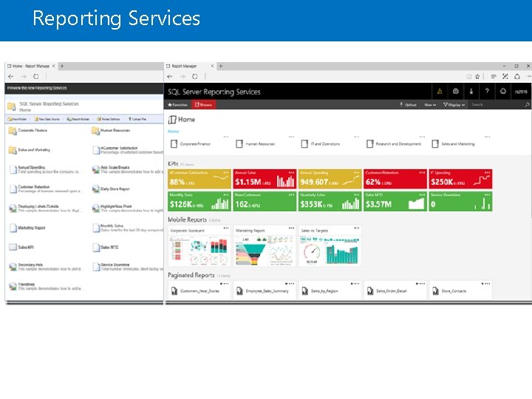Click share icon in right browser toolbar

(517, 77)
